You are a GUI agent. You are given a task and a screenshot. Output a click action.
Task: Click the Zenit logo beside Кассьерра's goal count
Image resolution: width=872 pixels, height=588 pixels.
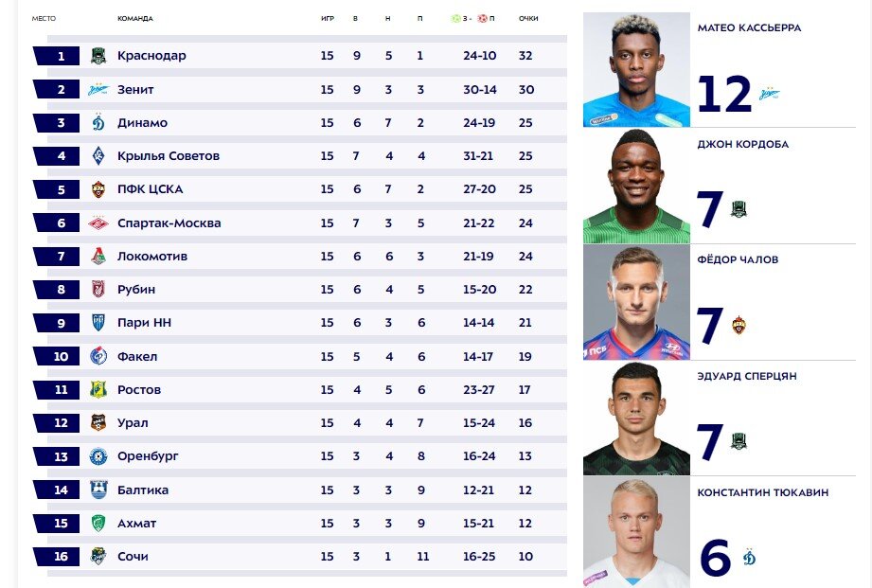[x=770, y=94]
